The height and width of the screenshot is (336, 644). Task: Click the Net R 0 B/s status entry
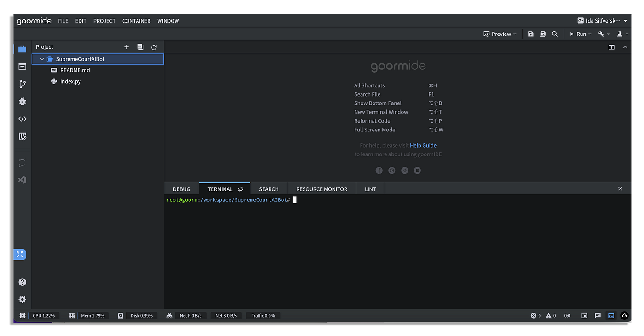pos(190,316)
